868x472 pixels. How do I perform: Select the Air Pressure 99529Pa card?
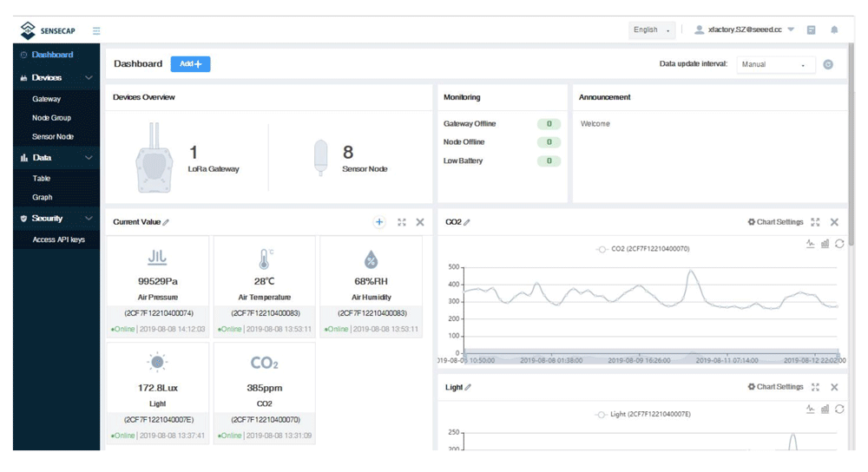click(x=158, y=286)
